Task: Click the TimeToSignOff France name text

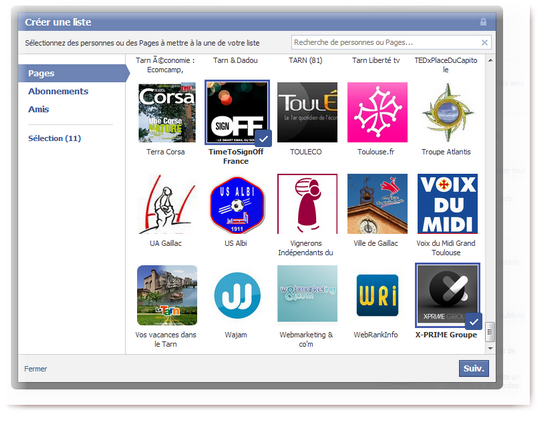Action: pyautogui.click(x=236, y=156)
